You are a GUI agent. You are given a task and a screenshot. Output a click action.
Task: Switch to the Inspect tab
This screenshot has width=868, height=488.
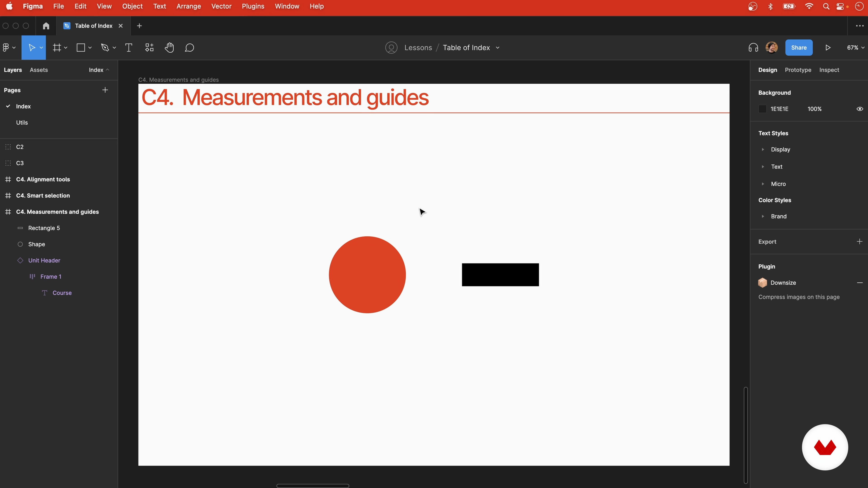(829, 70)
